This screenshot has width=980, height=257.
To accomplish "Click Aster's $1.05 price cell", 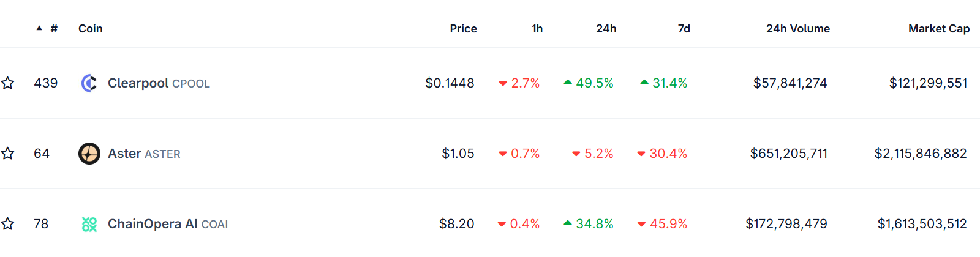I will (458, 154).
